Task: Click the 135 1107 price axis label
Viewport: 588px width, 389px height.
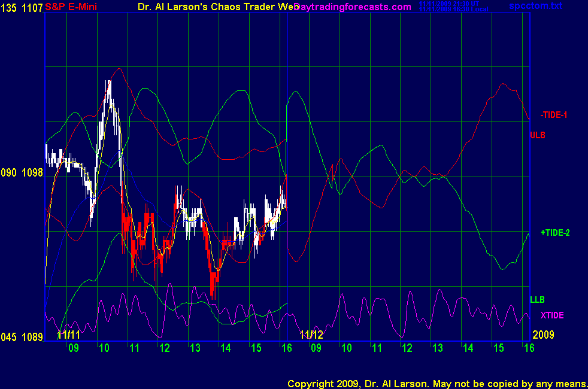Action: (x=22, y=7)
